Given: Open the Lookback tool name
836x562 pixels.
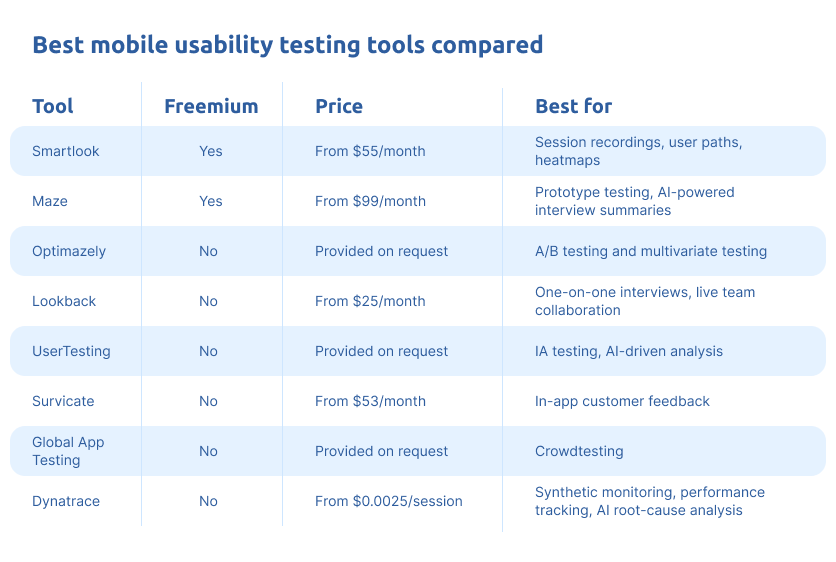Looking at the screenshot, I should pos(64,301).
